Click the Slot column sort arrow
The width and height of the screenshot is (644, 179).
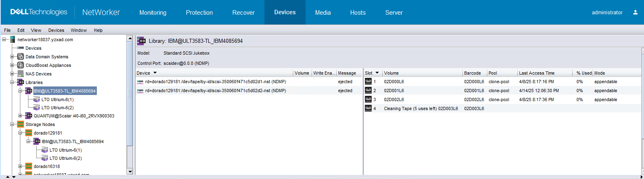pyautogui.click(x=377, y=73)
